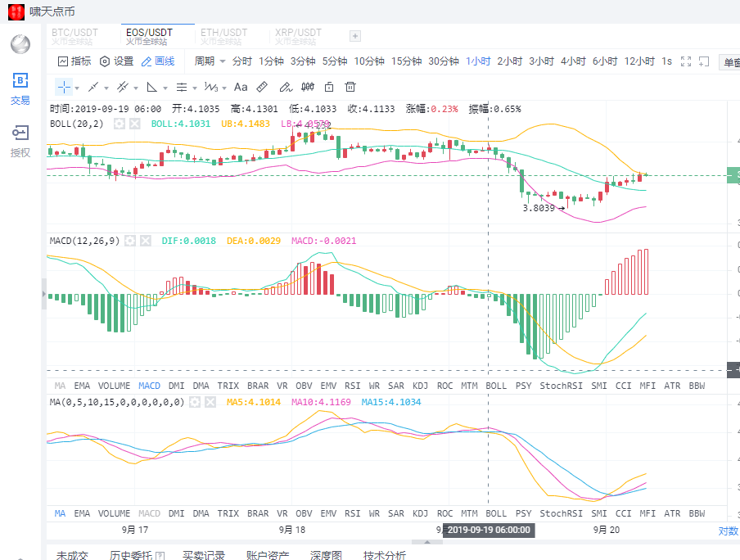Open the 指标 indicators button
740x560 pixels.
[74, 61]
